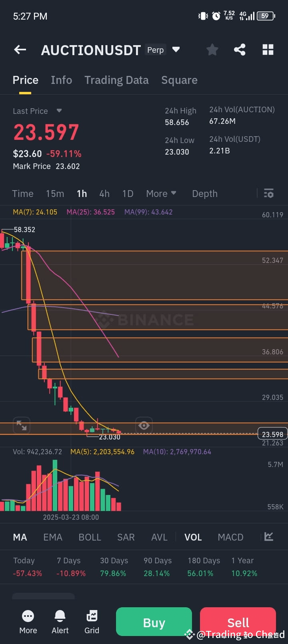Switch to the Price tab

click(26, 80)
